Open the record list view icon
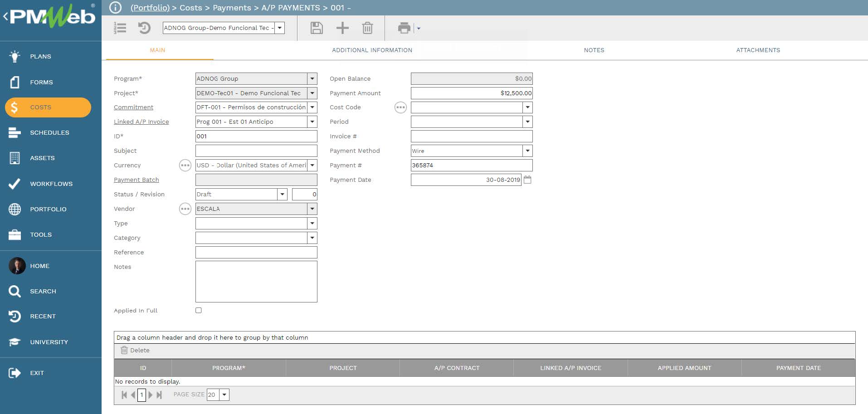868x414 pixels. coord(120,28)
